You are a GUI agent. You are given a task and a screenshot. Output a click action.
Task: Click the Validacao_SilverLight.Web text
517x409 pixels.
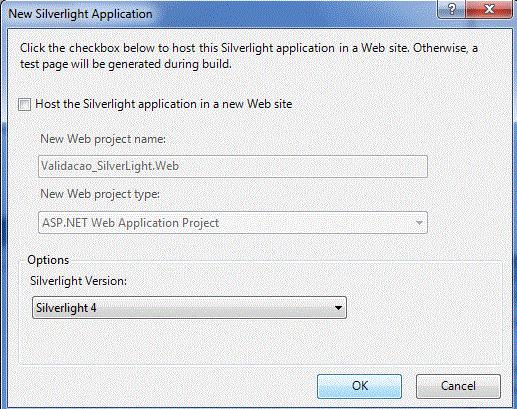coord(110,166)
